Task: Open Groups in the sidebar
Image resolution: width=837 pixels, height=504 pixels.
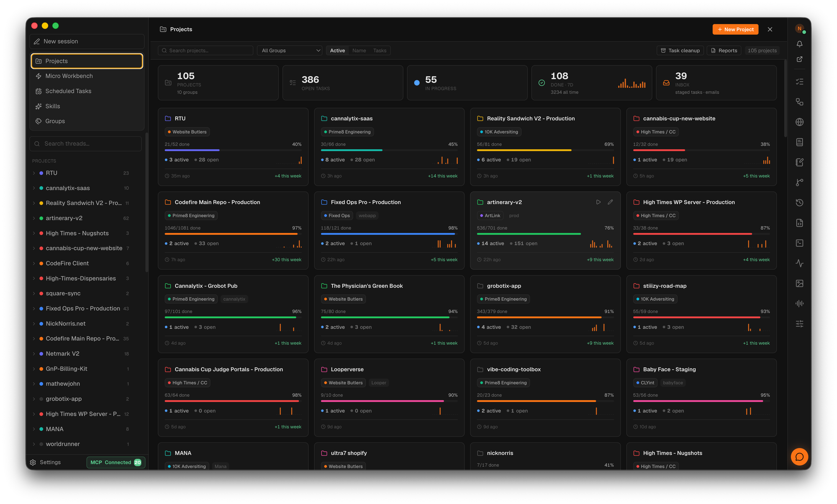Action: pyautogui.click(x=87, y=121)
